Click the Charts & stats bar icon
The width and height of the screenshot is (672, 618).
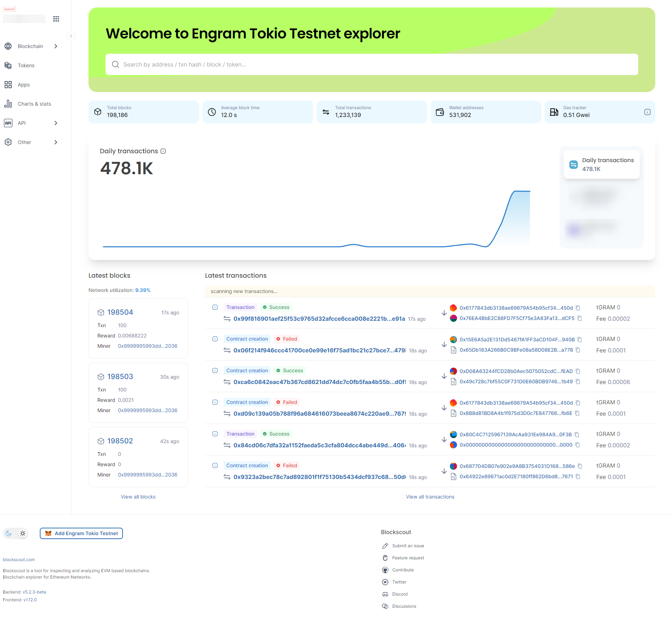[8, 104]
